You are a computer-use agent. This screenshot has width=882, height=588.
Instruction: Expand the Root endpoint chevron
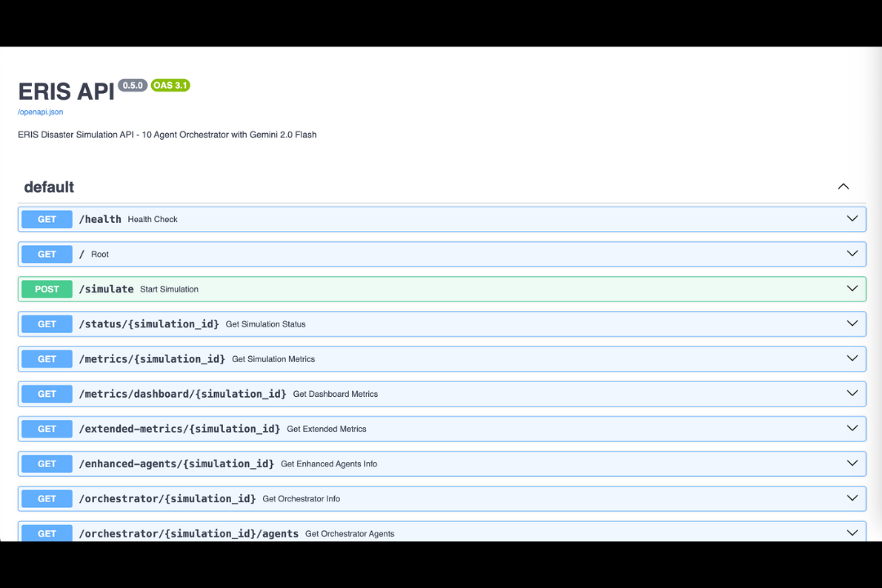tap(852, 254)
